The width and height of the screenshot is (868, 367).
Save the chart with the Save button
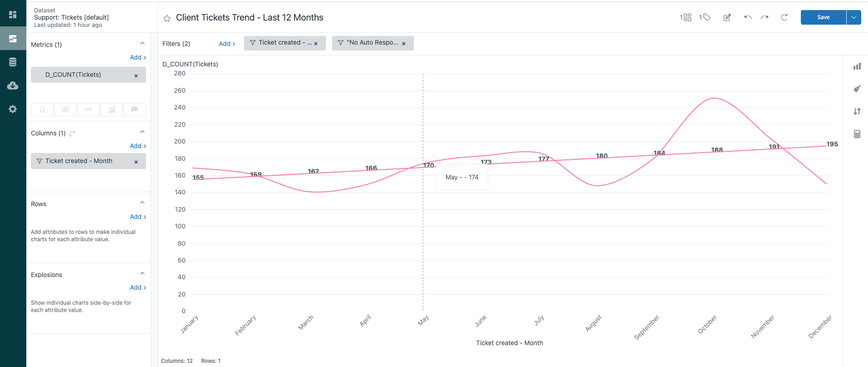pos(823,17)
